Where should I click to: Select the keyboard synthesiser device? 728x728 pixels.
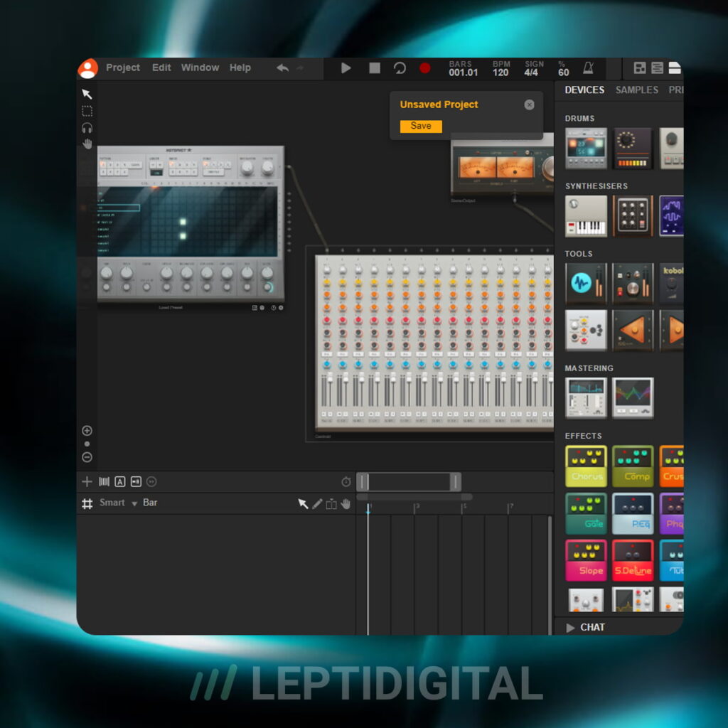pyautogui.click(x=586, y=216)
